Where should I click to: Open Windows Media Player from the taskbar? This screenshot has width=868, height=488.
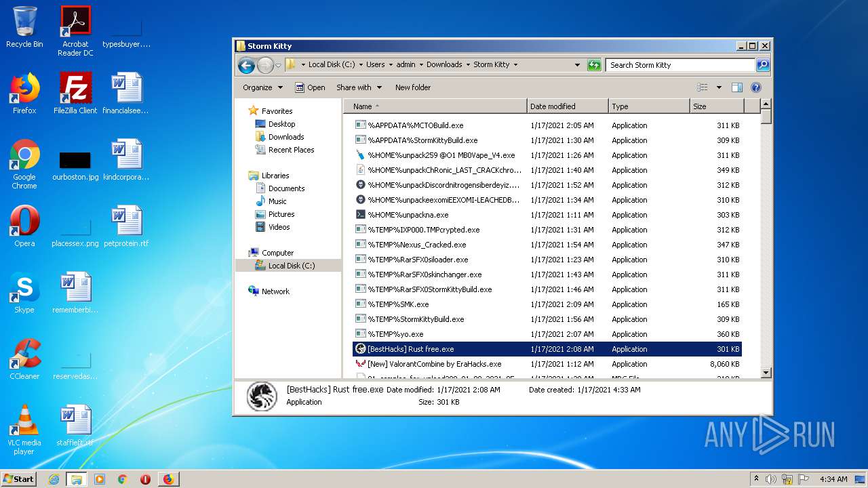pos(100,479)
